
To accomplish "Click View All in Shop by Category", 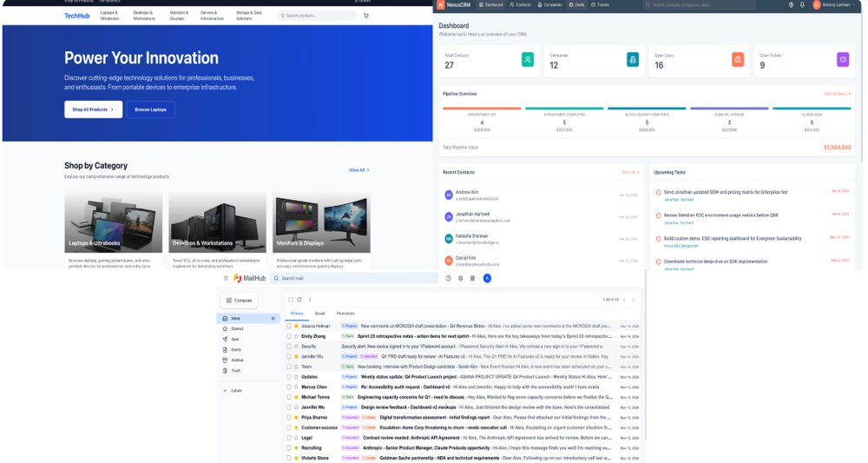I will pyautogui.click(x=359, y=170).
